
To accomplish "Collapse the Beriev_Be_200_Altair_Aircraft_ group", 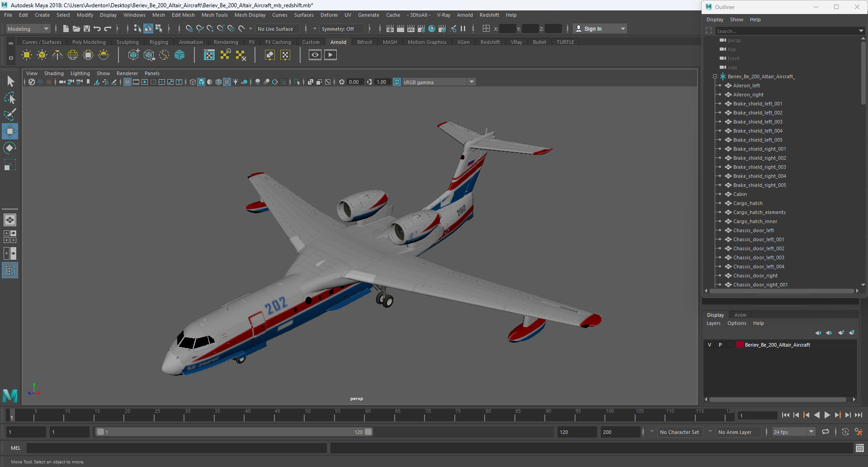I will (715, 76).
